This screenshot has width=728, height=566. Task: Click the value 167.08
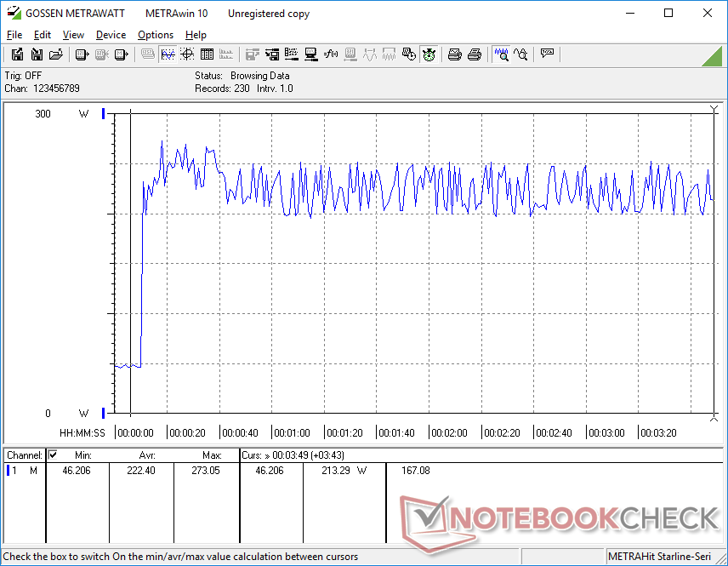pos(416,471)
